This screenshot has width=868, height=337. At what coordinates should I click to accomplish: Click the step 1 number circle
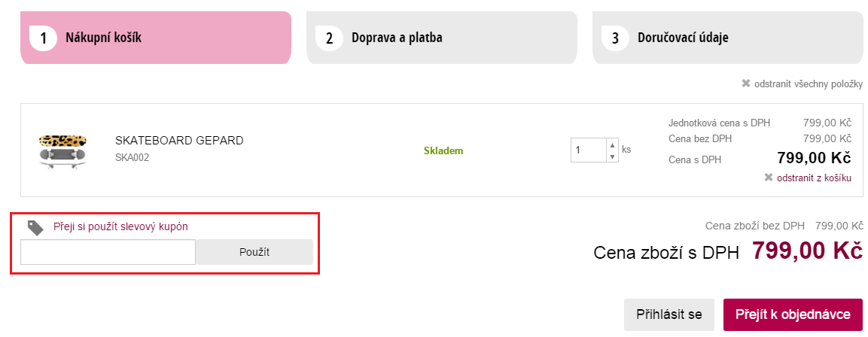tap(44, 38)
